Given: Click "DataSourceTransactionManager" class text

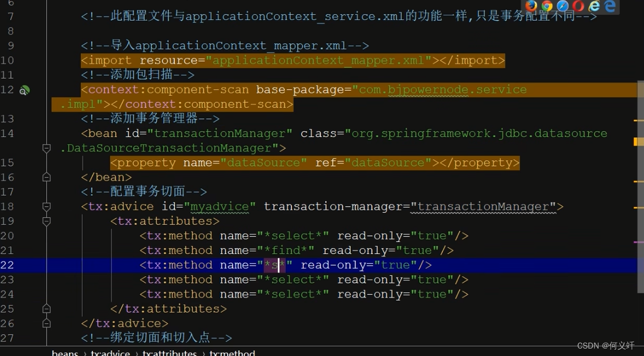Looking at the screenshot, I should click(169, 148).
